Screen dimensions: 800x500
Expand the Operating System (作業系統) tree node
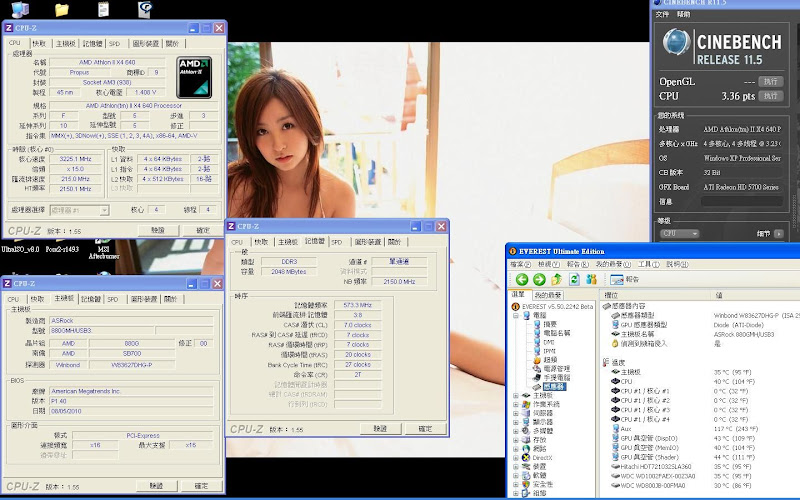click(x=516, y=404)
